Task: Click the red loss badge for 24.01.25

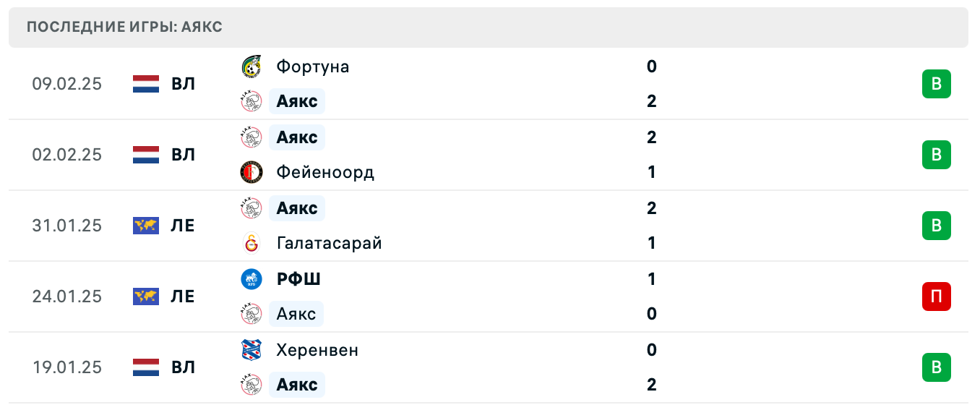Action: 936,297
